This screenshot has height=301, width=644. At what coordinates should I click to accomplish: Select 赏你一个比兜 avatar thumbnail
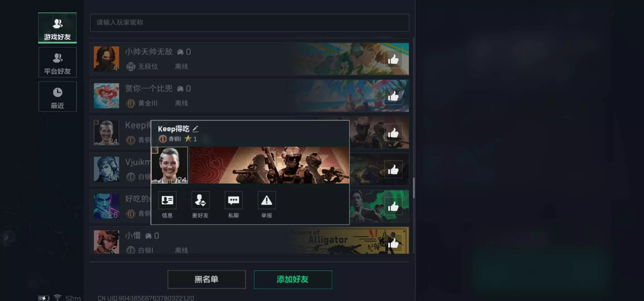coord(106,96)
